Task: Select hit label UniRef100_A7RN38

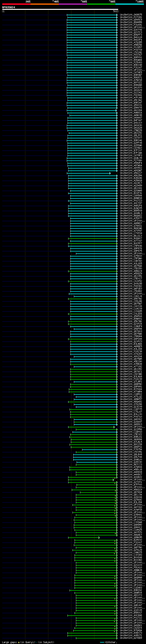Action: pos(131,364)
